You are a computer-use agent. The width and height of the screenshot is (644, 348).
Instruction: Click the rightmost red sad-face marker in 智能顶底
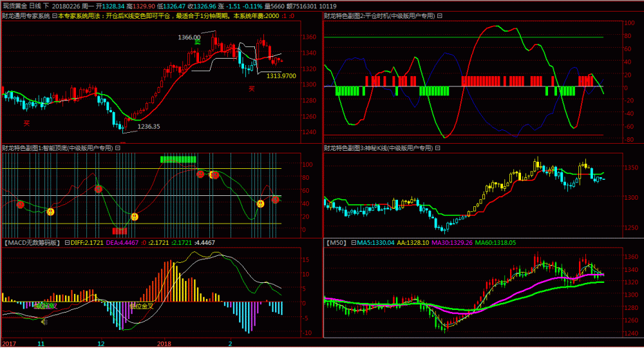(276, 200)
